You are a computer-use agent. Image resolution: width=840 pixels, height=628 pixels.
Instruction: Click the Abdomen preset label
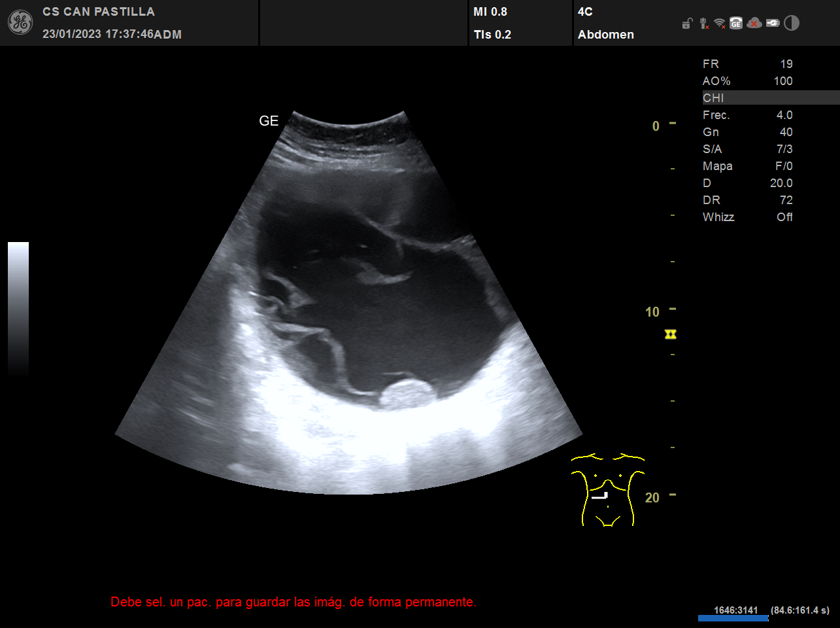coord(605,35)
